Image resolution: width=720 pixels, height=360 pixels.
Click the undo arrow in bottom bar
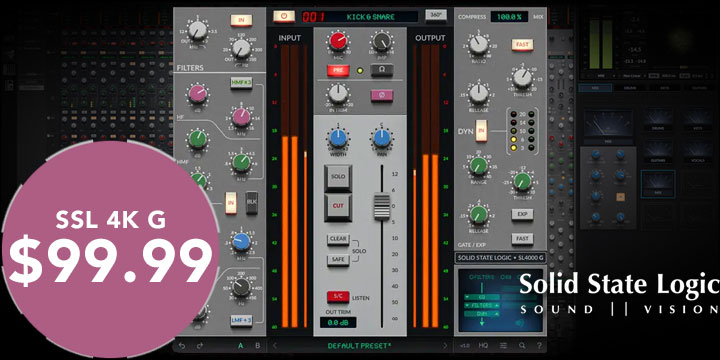tap(182, 346)
